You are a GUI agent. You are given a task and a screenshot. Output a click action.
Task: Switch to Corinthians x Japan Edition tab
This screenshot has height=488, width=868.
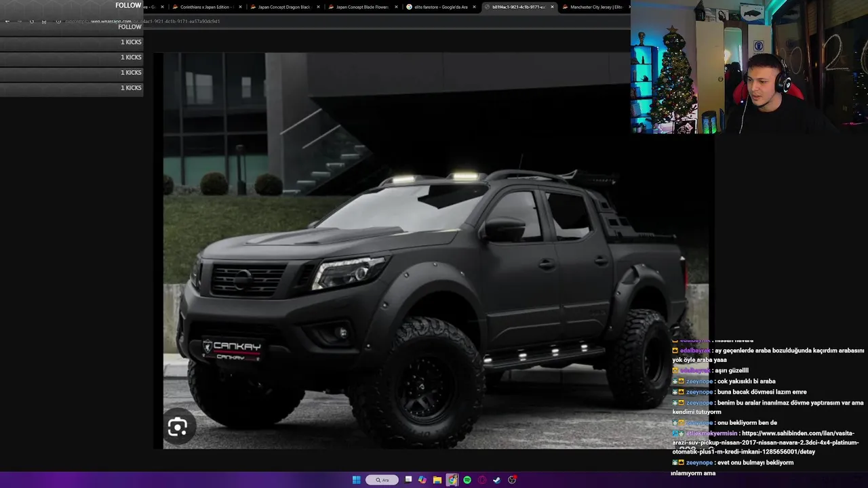coord(206,7)
